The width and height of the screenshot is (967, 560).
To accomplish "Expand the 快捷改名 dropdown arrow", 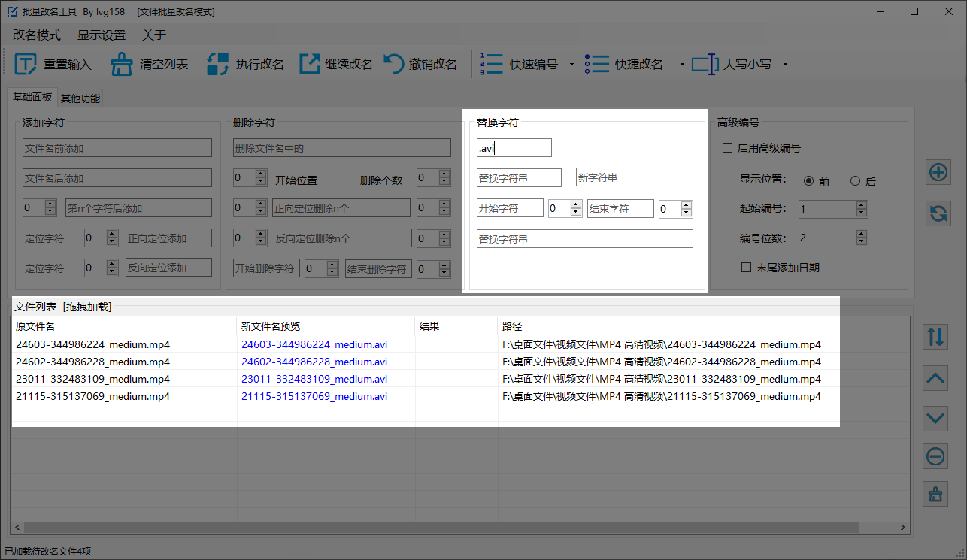I will [682, 64].
